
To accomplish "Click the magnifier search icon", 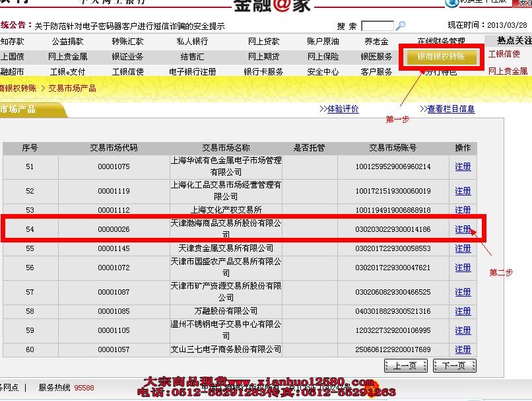I will tap(401, 26).
